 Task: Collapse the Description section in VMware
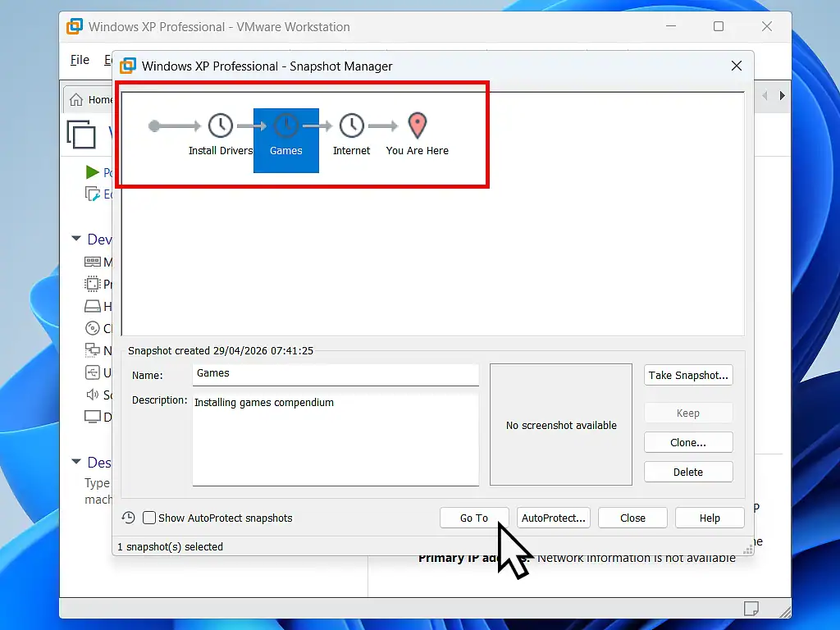tap(76, 461)
